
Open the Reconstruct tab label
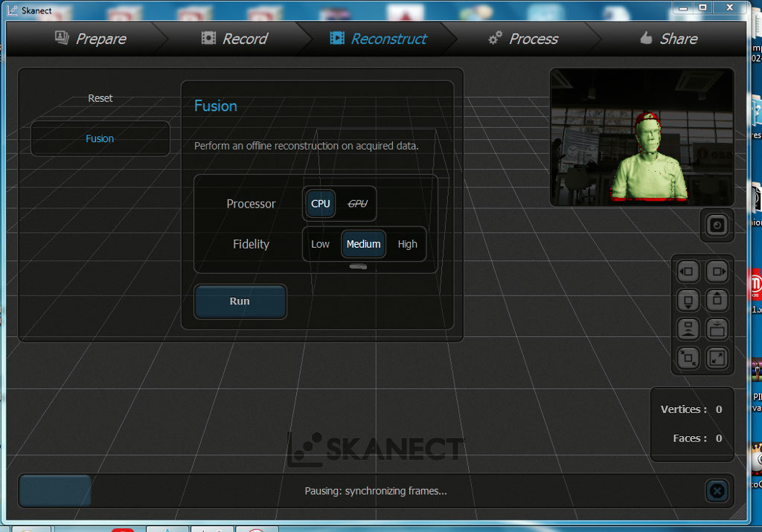click(388, 39)
